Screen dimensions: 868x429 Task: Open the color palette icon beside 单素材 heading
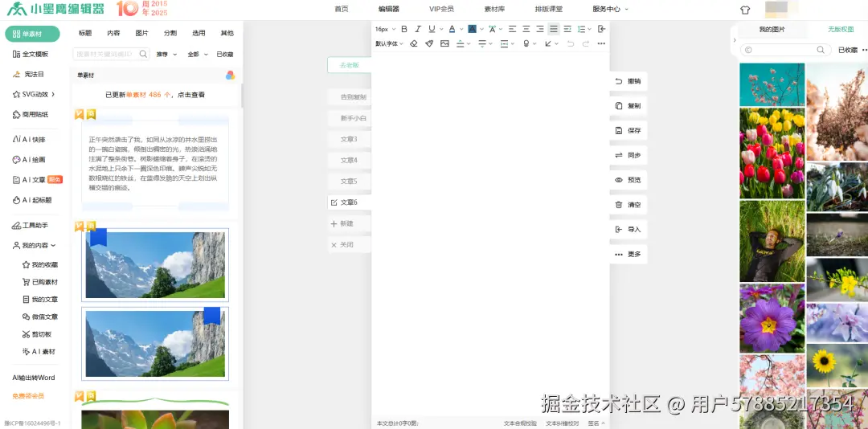coord(231,76)
